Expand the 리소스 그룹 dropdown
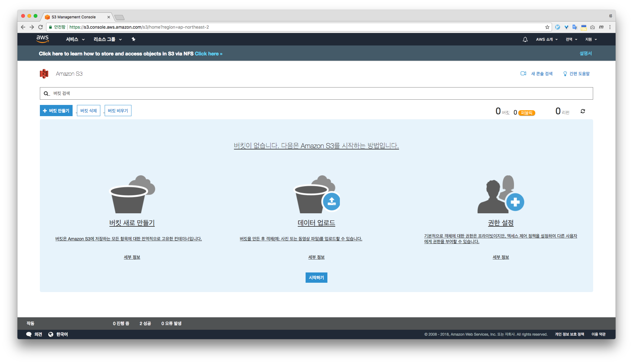633x364 pixels. click(x=107, y=39)
